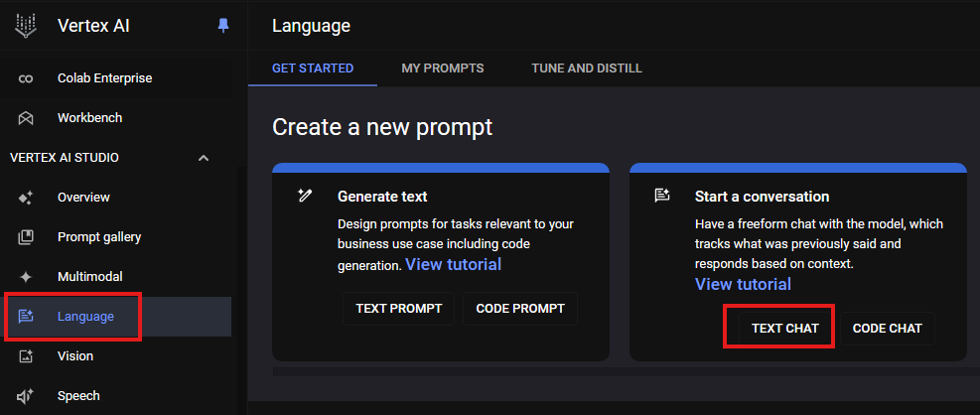Switch to the My Prompts tab
980x415 pixels.
[x=443, y=69]
